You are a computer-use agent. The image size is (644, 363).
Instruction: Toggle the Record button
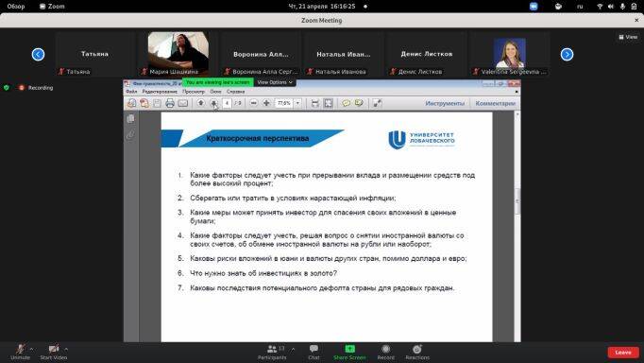pyautogui.click(x=385, y=352)
